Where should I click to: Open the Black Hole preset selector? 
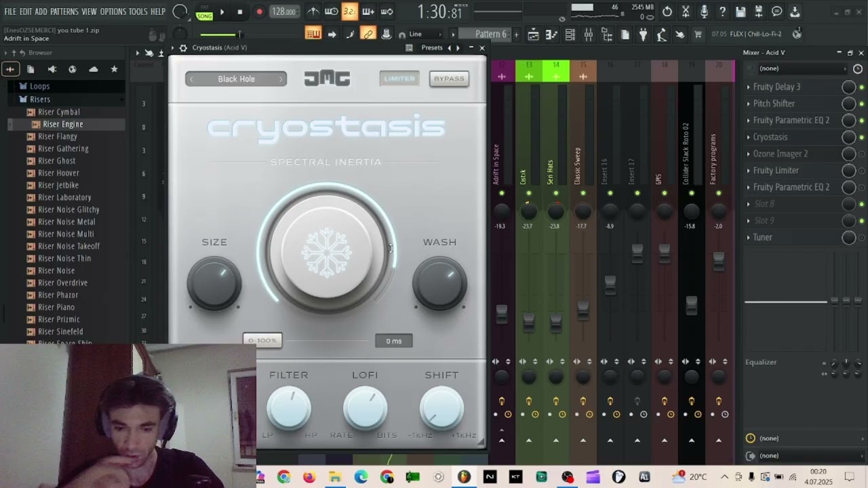coord(236,79)
